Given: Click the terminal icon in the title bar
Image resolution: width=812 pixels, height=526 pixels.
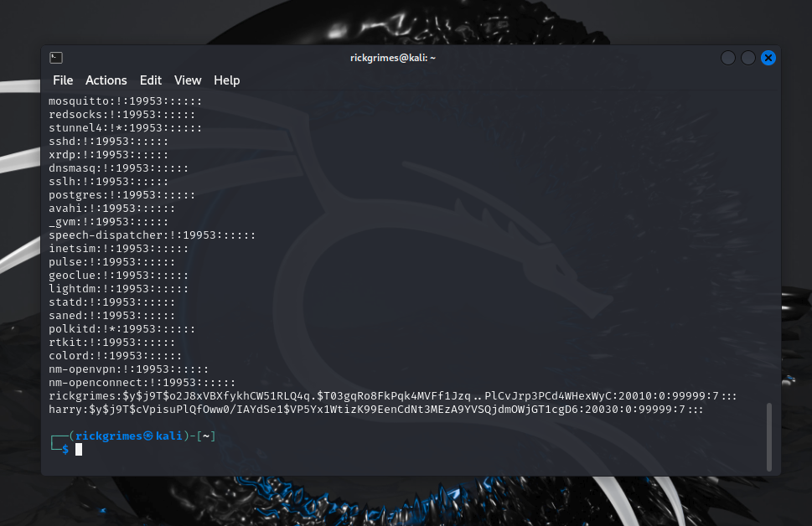Looking at the screenshot, I should click(x=55, y=57).
